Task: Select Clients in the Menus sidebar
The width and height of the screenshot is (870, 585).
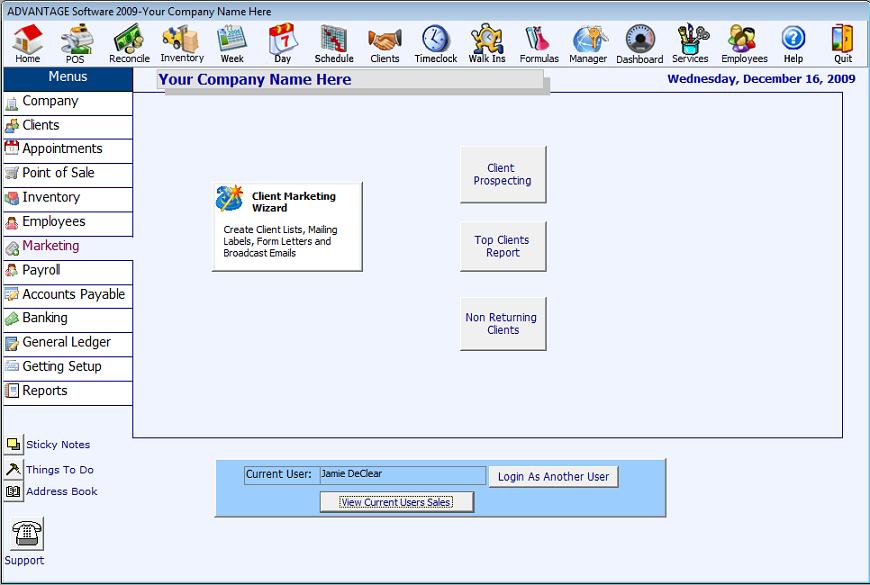Action: [x=68, y=127]
